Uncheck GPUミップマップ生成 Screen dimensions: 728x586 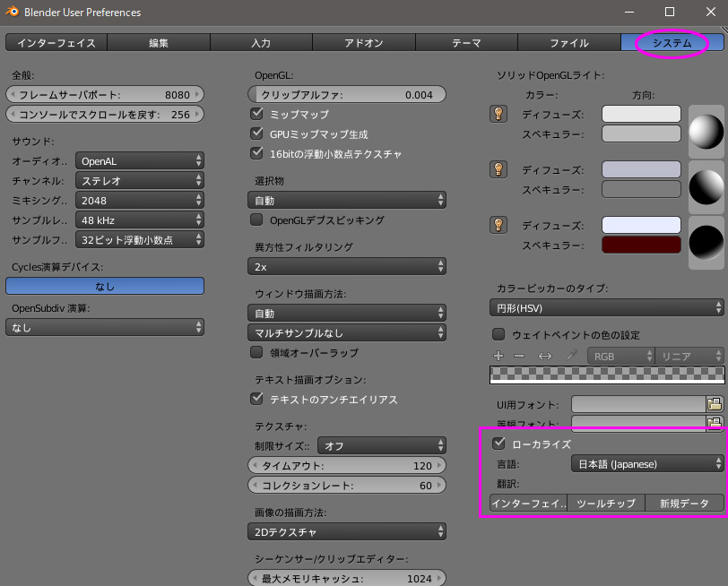tap(256, 134)
